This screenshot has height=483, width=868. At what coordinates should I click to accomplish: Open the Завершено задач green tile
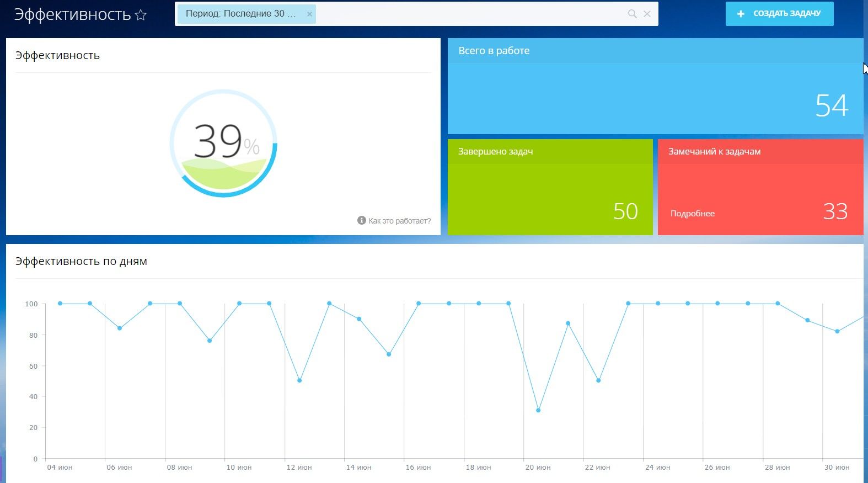pos(550,193)
